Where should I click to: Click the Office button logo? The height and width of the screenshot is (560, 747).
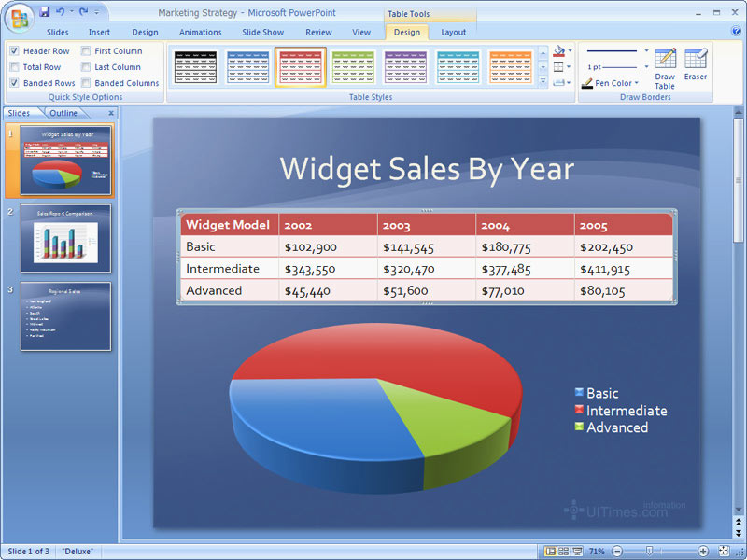20,19
